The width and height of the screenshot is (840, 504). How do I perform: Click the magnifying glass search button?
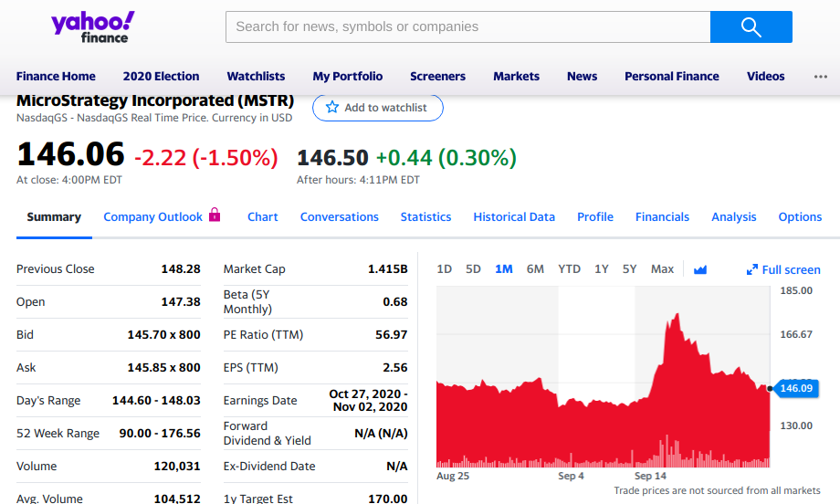coord(751,27)
